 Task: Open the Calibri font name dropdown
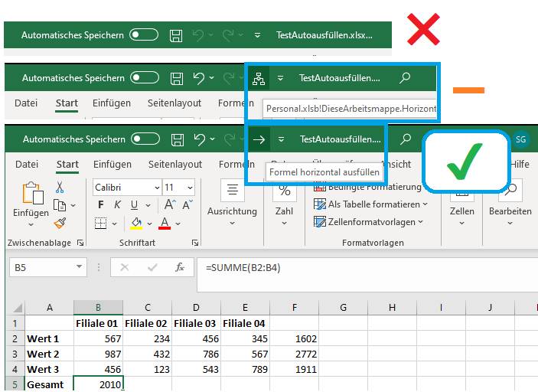coord(127,188)
